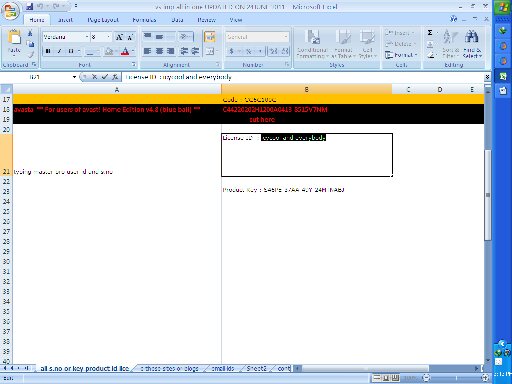Click the Paste clipboard icon
512x384 pixels.
(14, 38)
